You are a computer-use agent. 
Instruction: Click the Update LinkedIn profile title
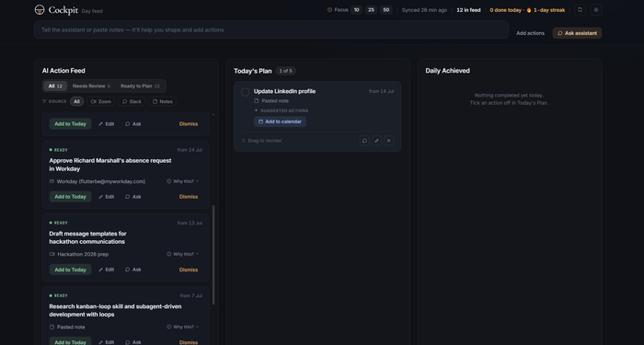tap(284, 91)
